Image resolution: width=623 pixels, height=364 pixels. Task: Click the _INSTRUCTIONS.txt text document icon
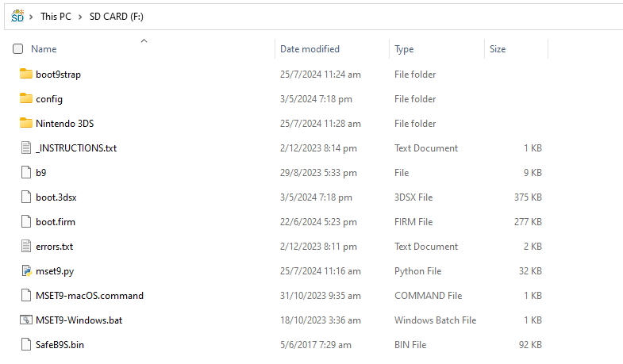[25, 148]
